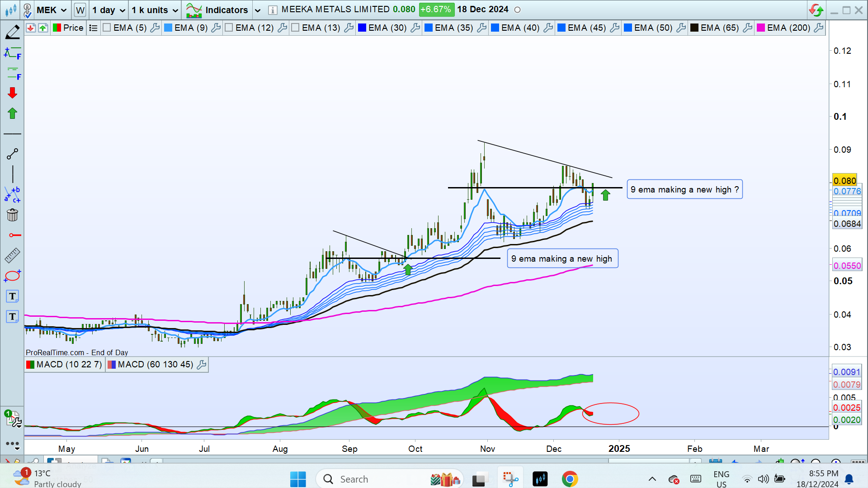The width and height of the screenshot is (868, 488).
Task: Open EMA (200) settings wrench
Action: [818, 28]
